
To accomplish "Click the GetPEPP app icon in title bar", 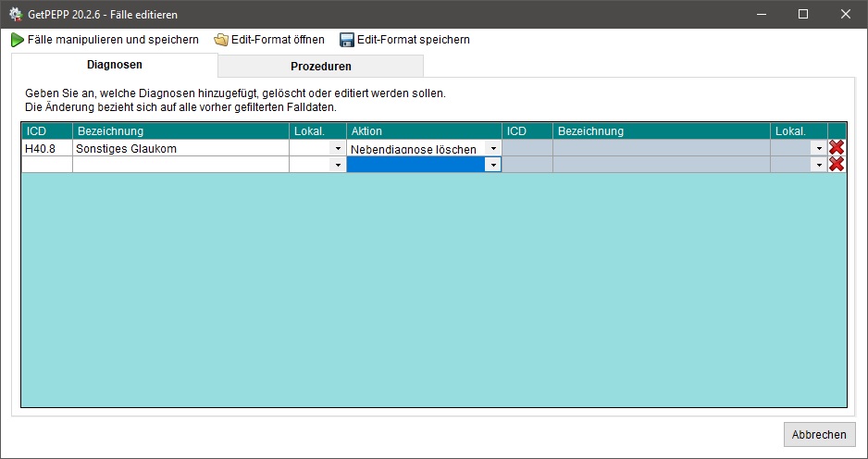I will pyautogui.click(x=16, y=14).
